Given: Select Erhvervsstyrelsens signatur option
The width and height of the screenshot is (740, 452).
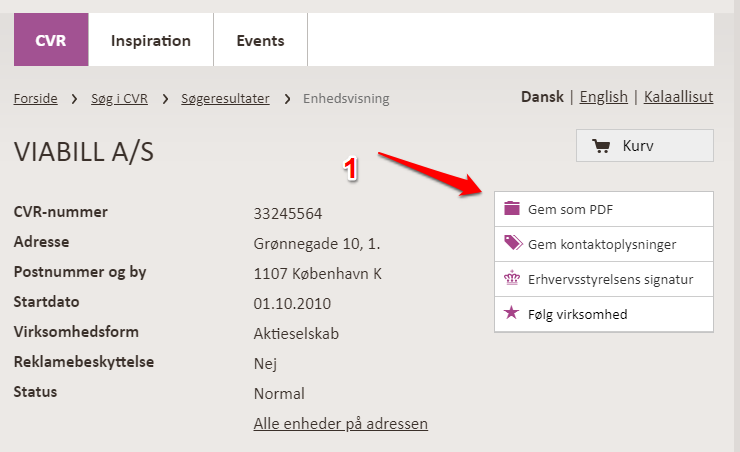Looking at the screenshot, I should 604,279.
